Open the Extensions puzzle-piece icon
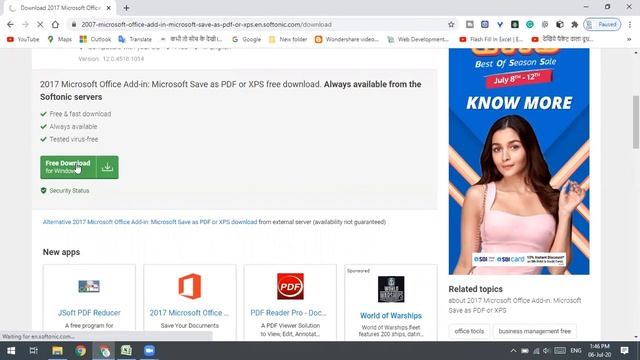640x360 pixels. (x=575, y=24)
